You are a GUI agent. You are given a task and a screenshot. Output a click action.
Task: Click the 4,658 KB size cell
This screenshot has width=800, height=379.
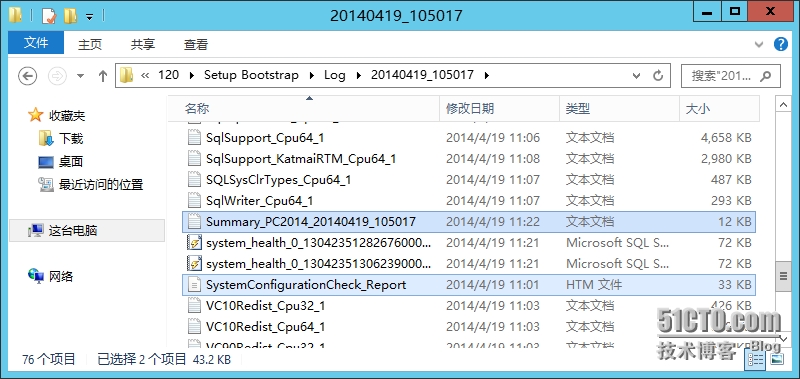(x=726, y=138)
